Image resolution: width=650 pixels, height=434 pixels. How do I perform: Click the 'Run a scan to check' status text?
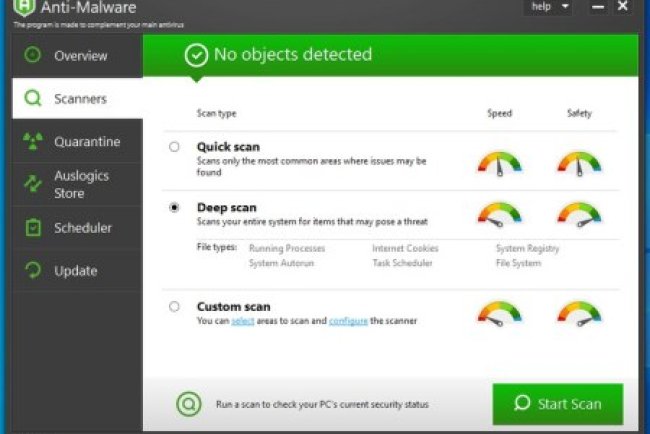coord(322,404)
